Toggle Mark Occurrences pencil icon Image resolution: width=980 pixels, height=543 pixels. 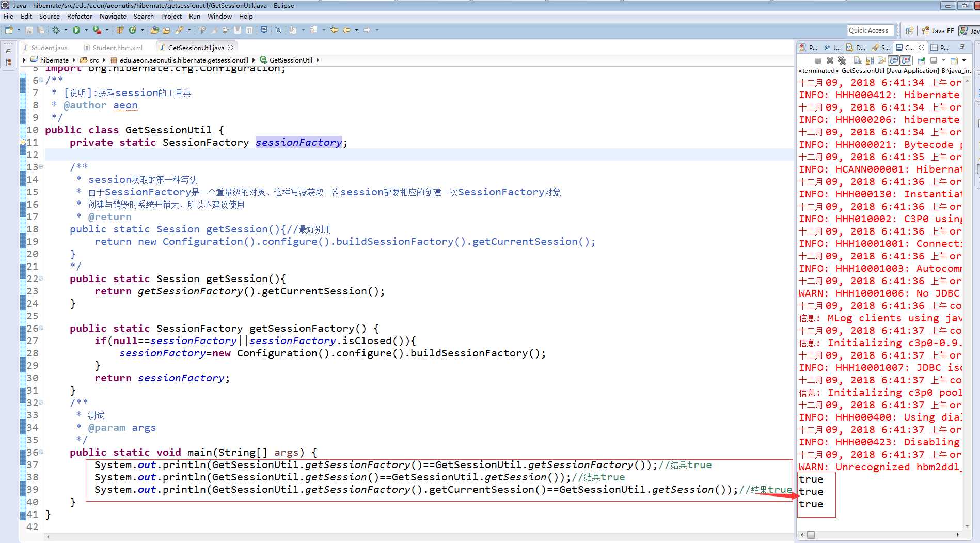click(214, 30)
